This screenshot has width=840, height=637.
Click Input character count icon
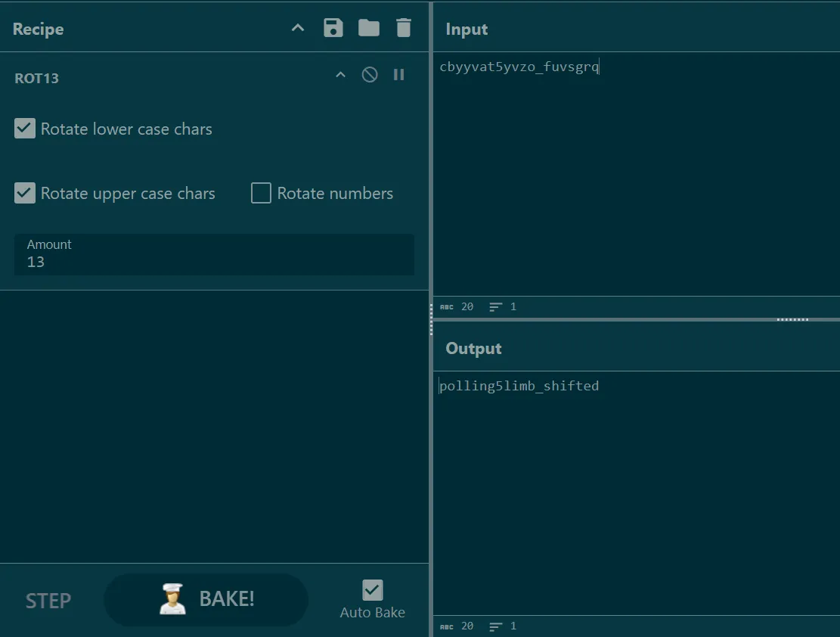coord(447,306)
